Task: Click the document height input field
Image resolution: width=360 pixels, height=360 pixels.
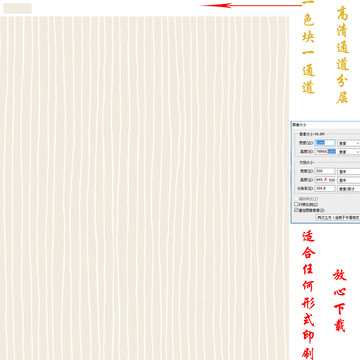Action: pos(325,180)
